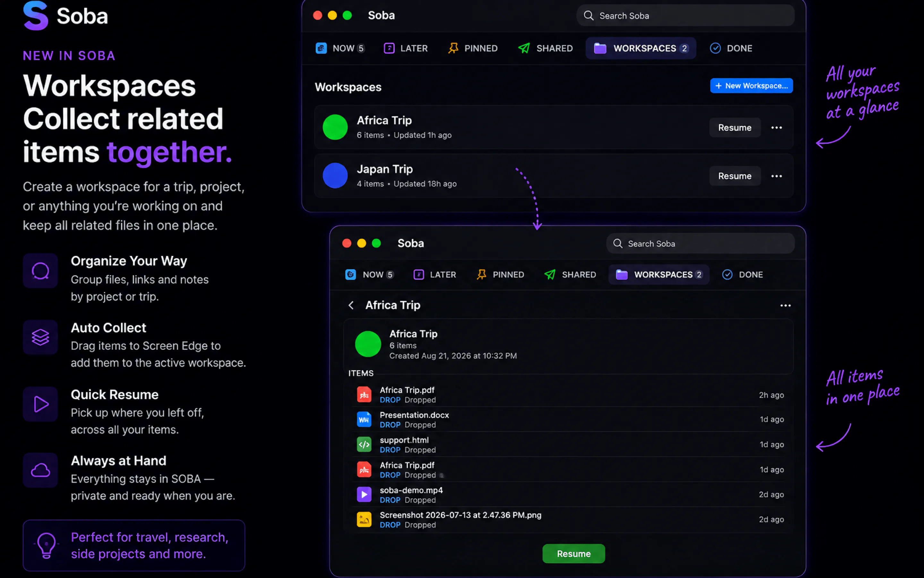Click the "Presentation.docx" file name
The image size is (924, 578).
point(414,415)
